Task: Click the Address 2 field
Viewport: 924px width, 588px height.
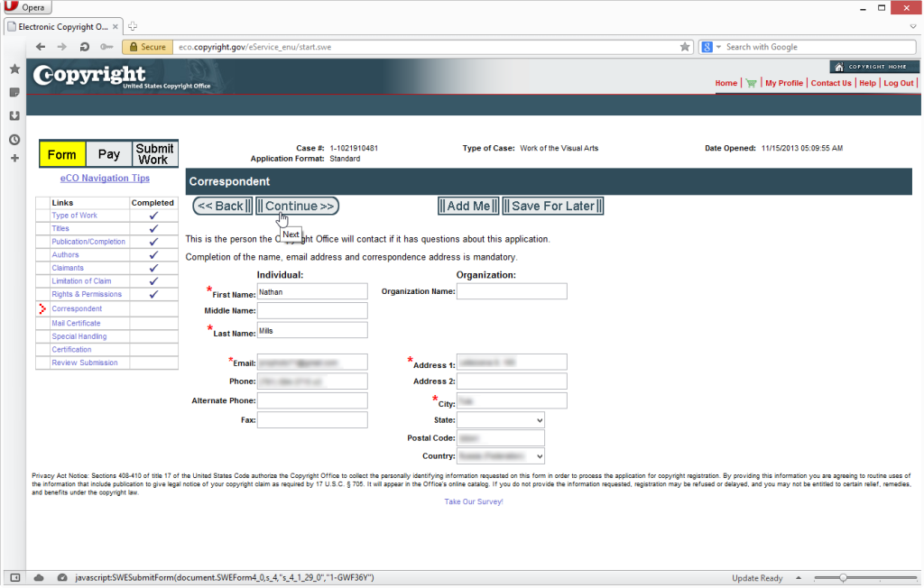Action: pyautogui.click(x=512, y=381)
